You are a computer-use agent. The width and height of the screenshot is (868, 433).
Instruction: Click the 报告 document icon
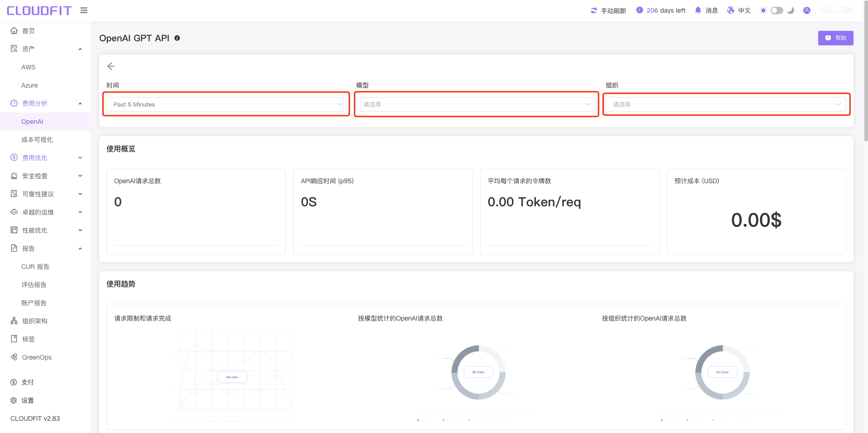tap(14, 248)
